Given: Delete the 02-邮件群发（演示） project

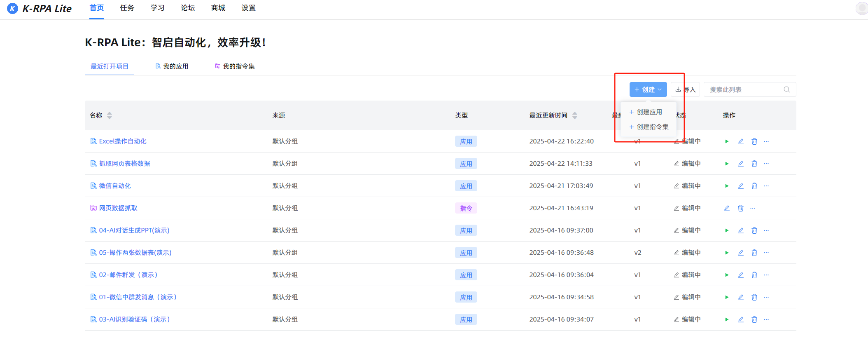Looking at the screenshot, I should (754, 275).
